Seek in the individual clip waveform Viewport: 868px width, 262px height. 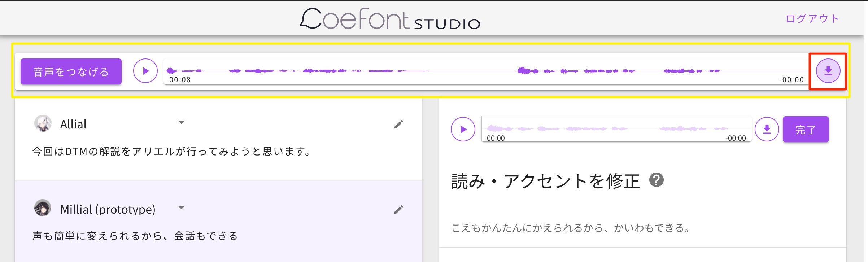point(616,129)
